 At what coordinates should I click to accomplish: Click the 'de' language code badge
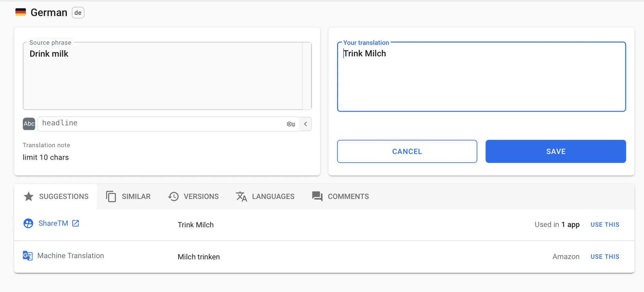click(x=78, y=13)
